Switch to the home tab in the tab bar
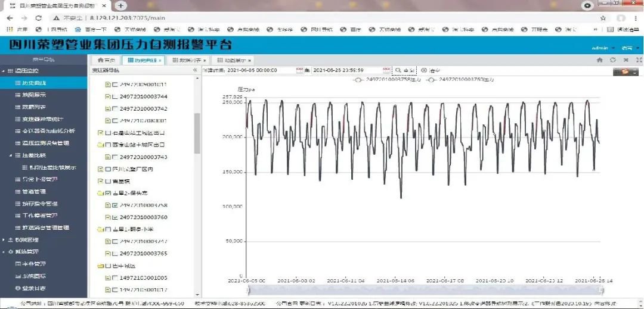 pyautogui.click(x=105, y=60)
